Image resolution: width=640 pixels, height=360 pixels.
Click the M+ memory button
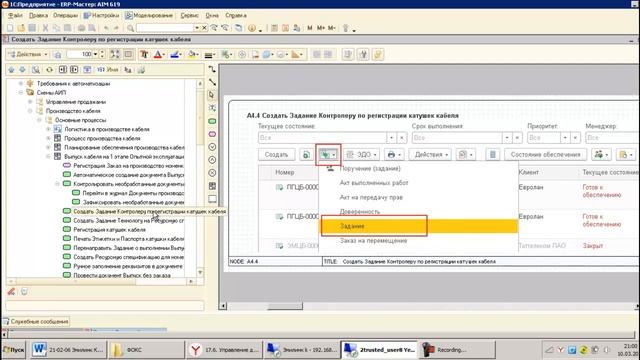click(x=321, y=28)
